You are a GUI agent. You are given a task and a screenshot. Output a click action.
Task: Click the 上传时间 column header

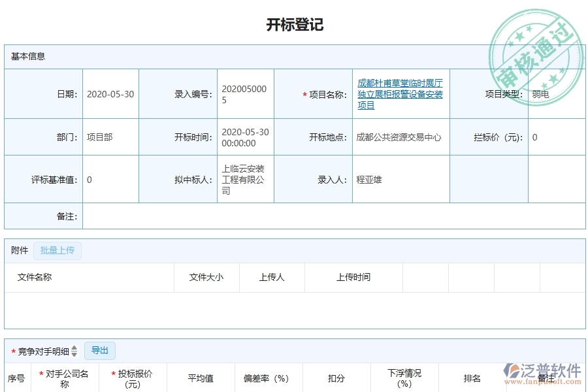coord(353,277)
